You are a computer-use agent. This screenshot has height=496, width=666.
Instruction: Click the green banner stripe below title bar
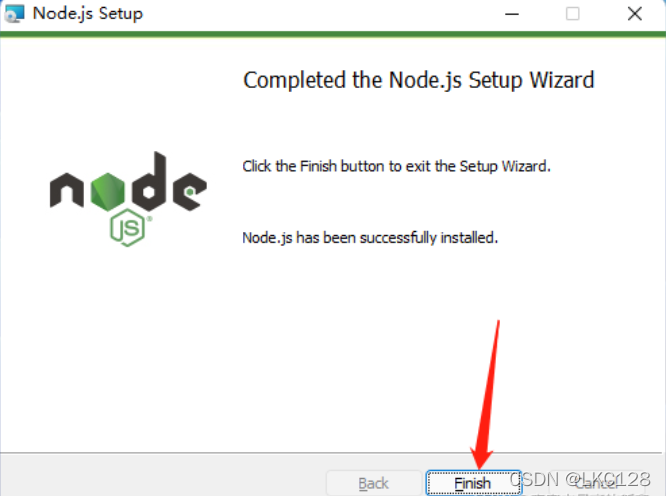[x=333, y=34]
